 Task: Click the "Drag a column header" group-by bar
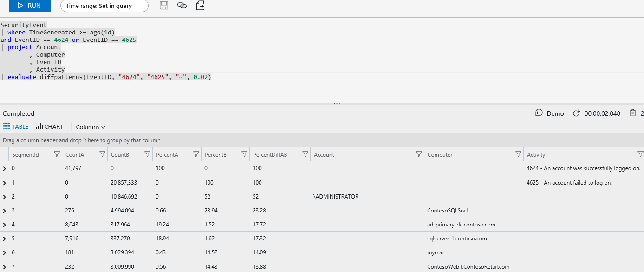click(322, 140)
